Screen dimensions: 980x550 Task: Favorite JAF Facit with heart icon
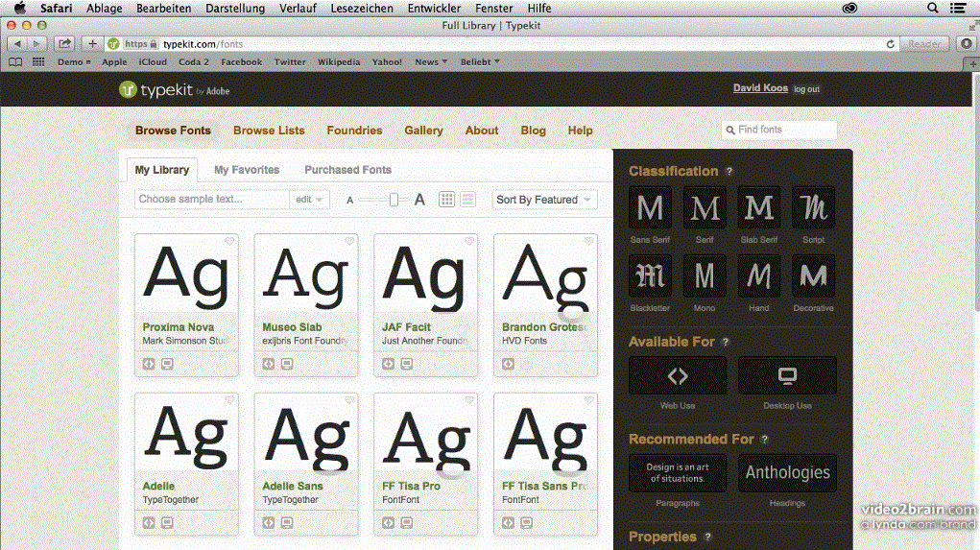[469, 241]
